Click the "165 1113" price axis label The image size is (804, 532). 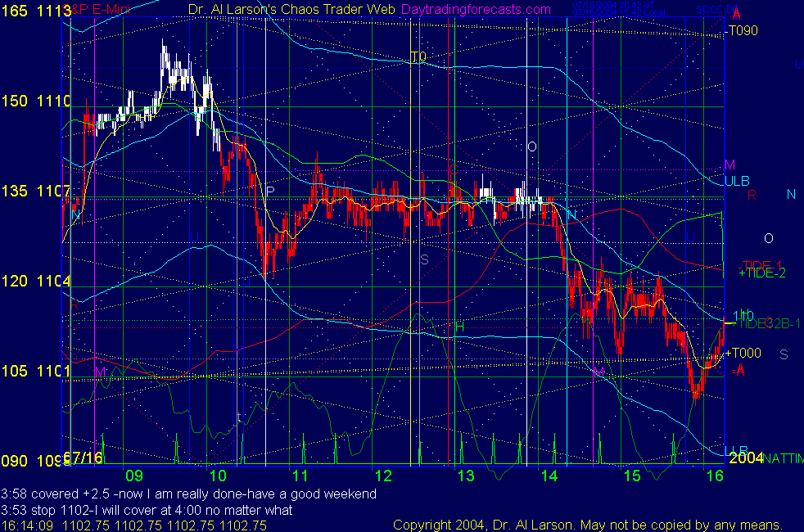pyautogui.click(x=36, y=11)
